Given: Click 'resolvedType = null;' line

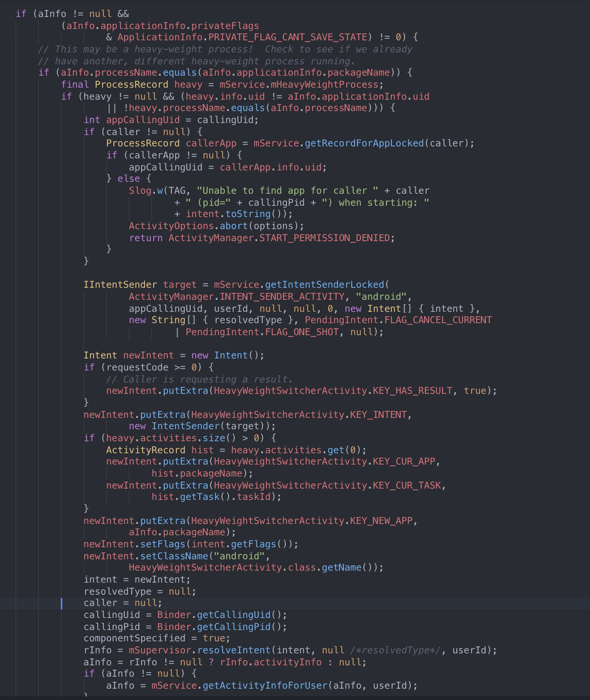Looking at the screenshot, I should (x=140, y=591).
